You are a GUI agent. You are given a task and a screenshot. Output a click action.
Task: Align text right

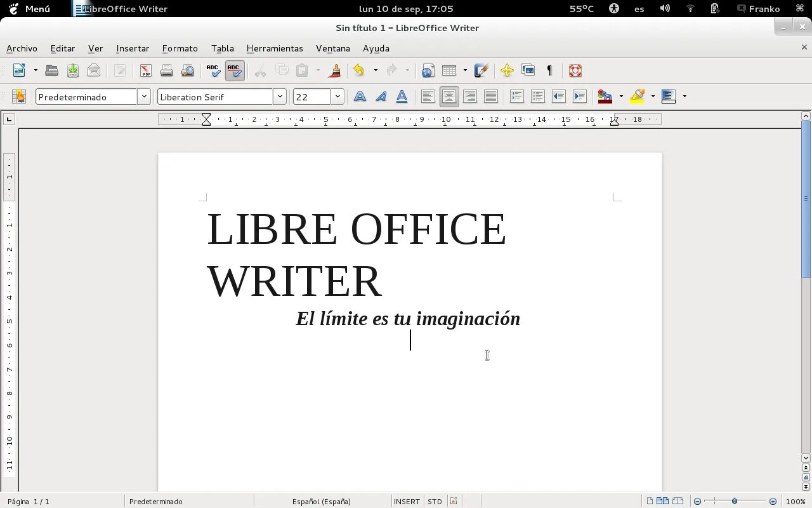pyautogui.click(x=470, y=97)
